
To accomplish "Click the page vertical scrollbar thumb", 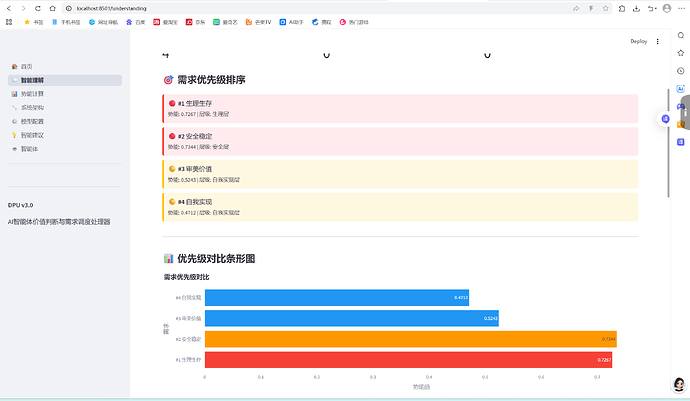I will tap(668, 143).
